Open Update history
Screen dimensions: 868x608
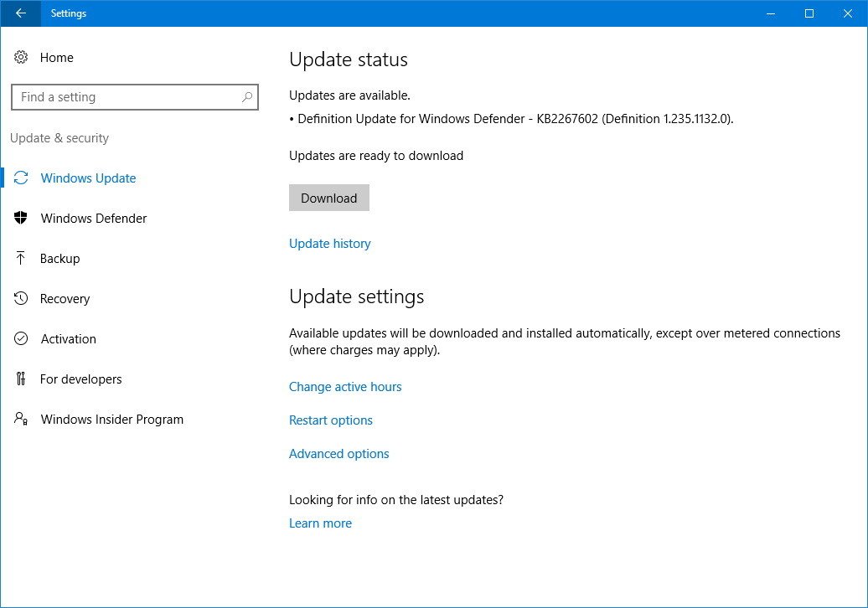pos(329,243)
